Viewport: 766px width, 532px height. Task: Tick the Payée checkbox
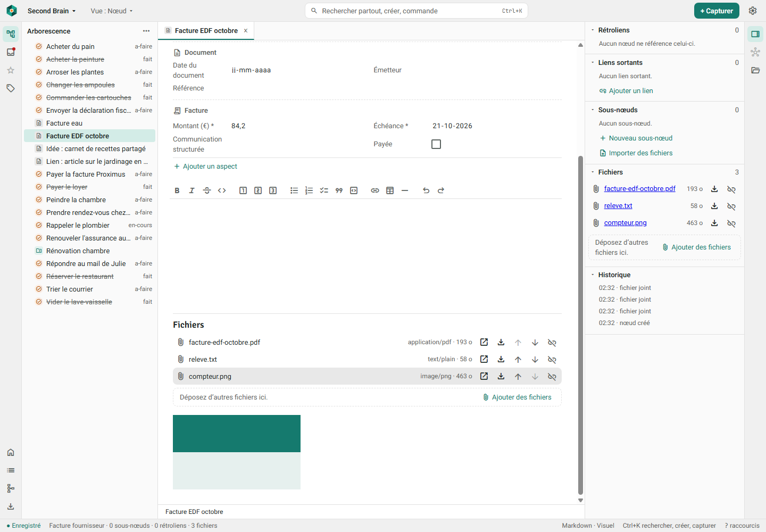tap(436, 144)
